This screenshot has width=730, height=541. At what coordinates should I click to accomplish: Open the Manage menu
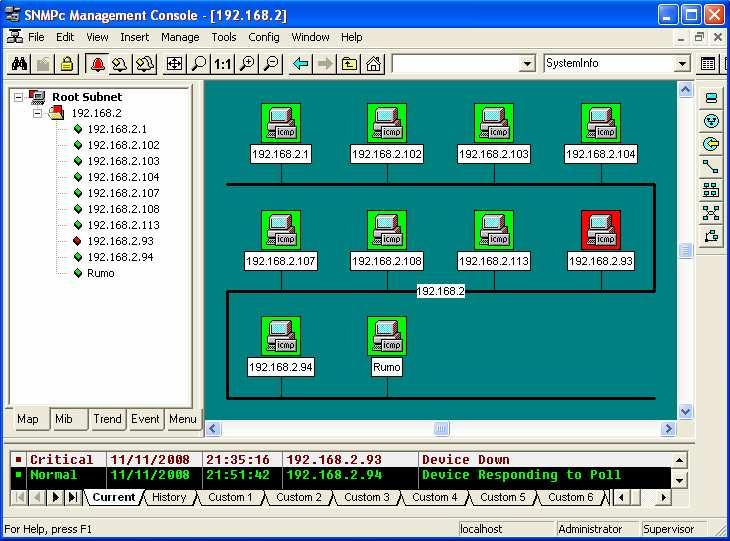pos(180,37)
